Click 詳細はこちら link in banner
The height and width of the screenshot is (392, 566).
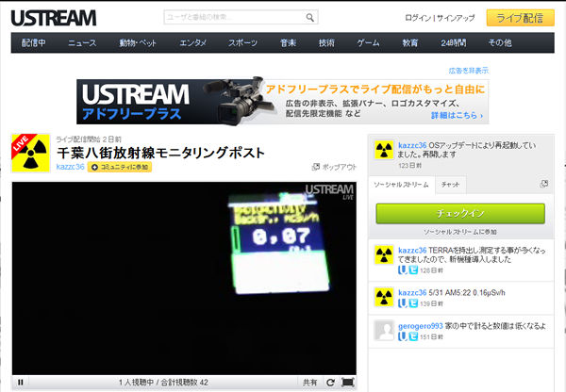(457, 115)
